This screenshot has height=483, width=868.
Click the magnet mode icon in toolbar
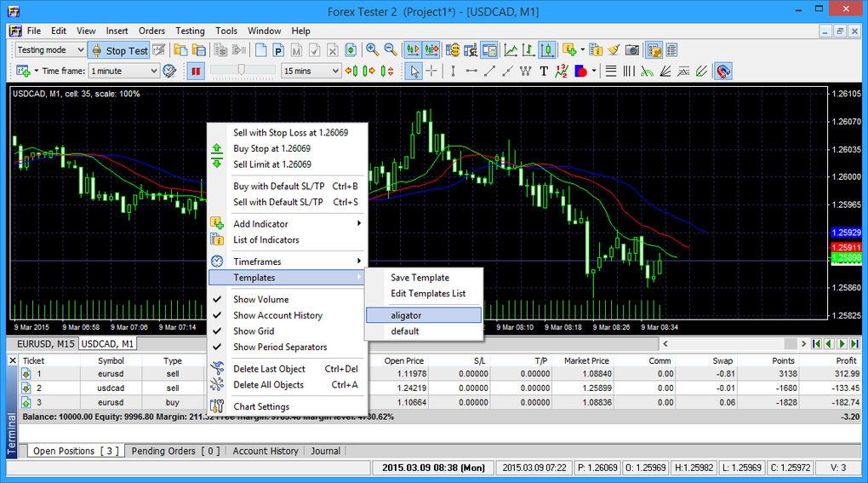723,71
